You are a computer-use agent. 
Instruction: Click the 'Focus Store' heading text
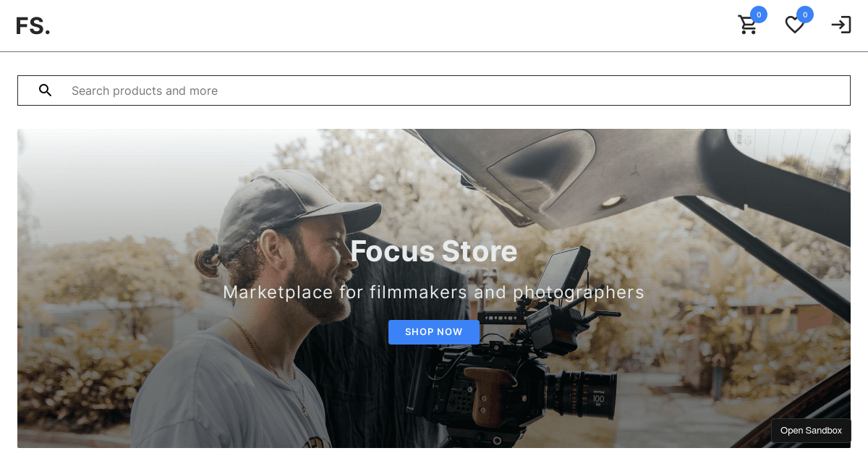click(x=434, y=251)
